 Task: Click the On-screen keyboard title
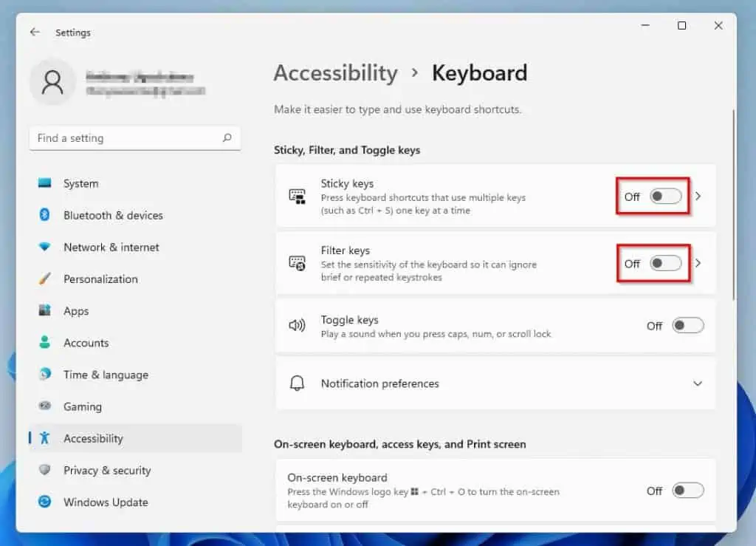pyautogui.click(x=337, y=477)
